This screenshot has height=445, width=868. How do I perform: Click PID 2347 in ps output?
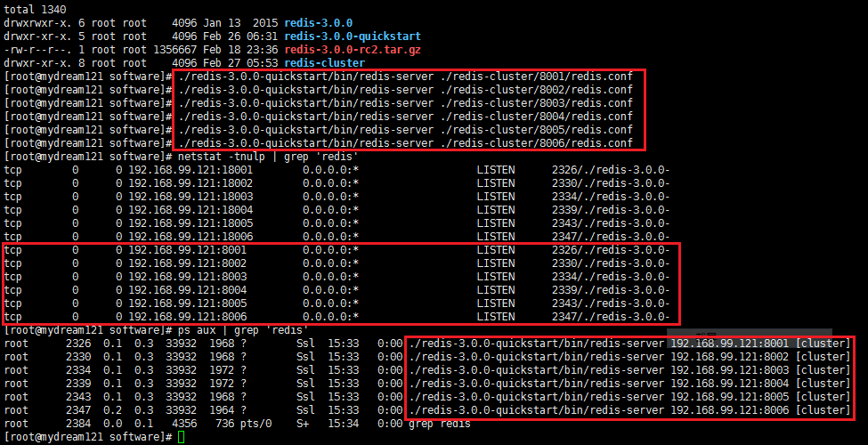tap(78, 410)
